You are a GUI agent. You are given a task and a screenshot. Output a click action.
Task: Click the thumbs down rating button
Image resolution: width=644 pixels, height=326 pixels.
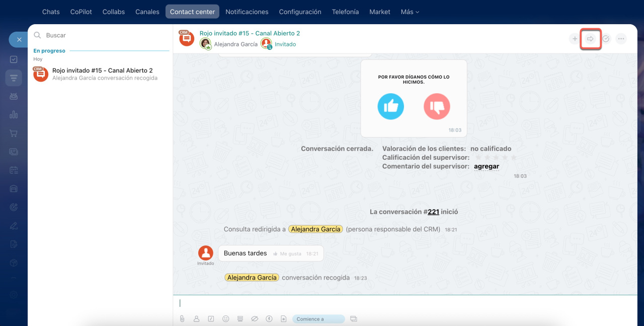click(437, 106)
